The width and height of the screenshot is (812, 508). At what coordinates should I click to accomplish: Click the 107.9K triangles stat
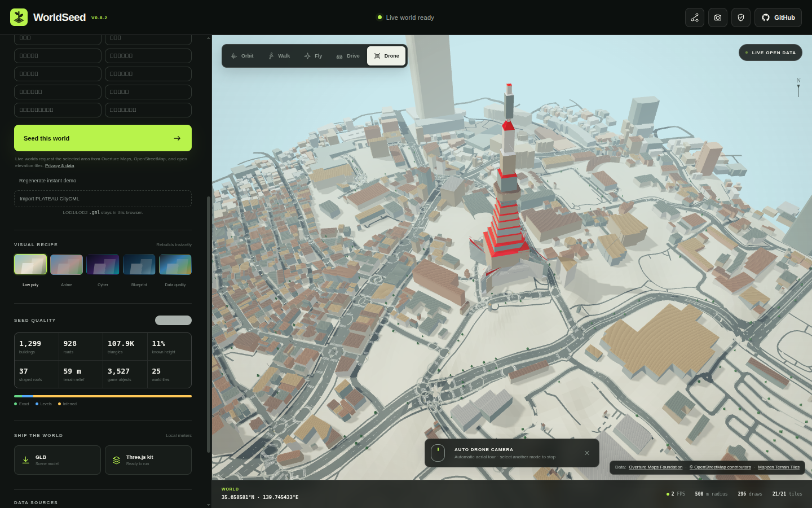(x=125, y=347)
